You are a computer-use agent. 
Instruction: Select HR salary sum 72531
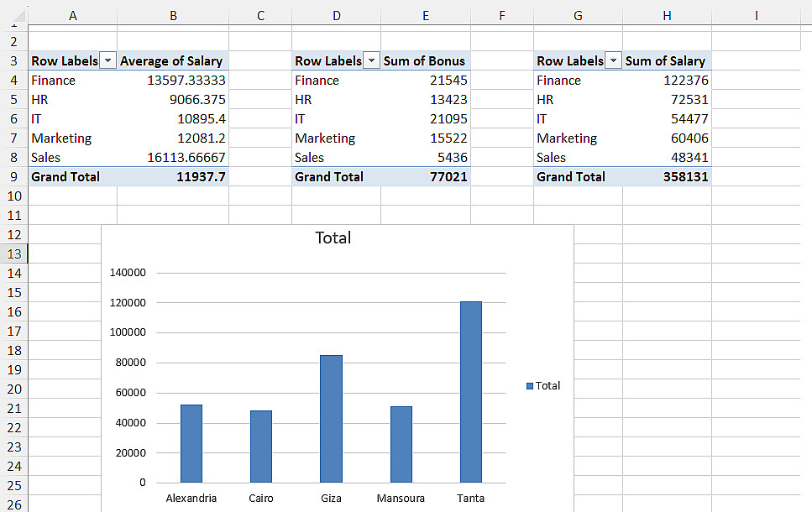coord(667,99)
